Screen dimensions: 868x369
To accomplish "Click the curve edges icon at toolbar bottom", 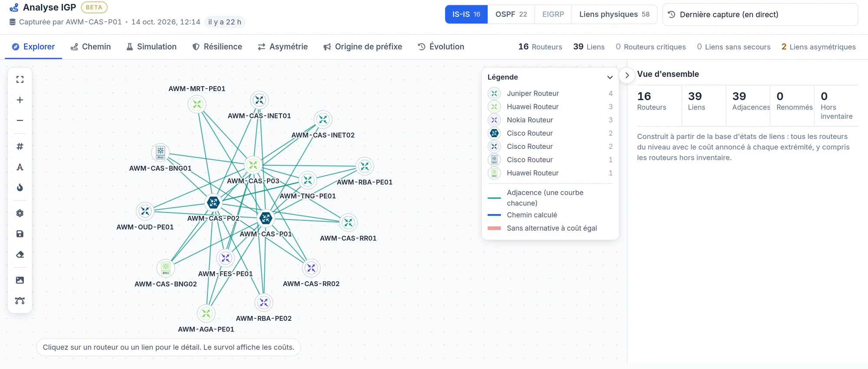I will point(20,300).
